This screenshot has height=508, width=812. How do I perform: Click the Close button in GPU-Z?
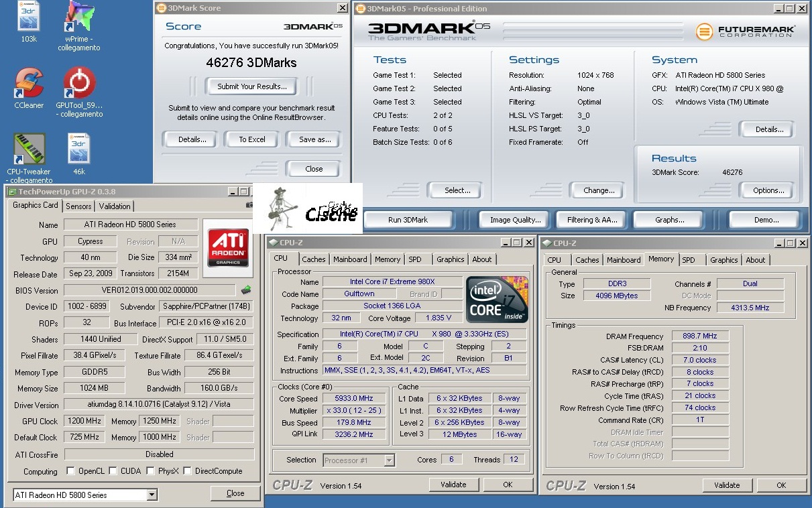(x=235, y=493)
